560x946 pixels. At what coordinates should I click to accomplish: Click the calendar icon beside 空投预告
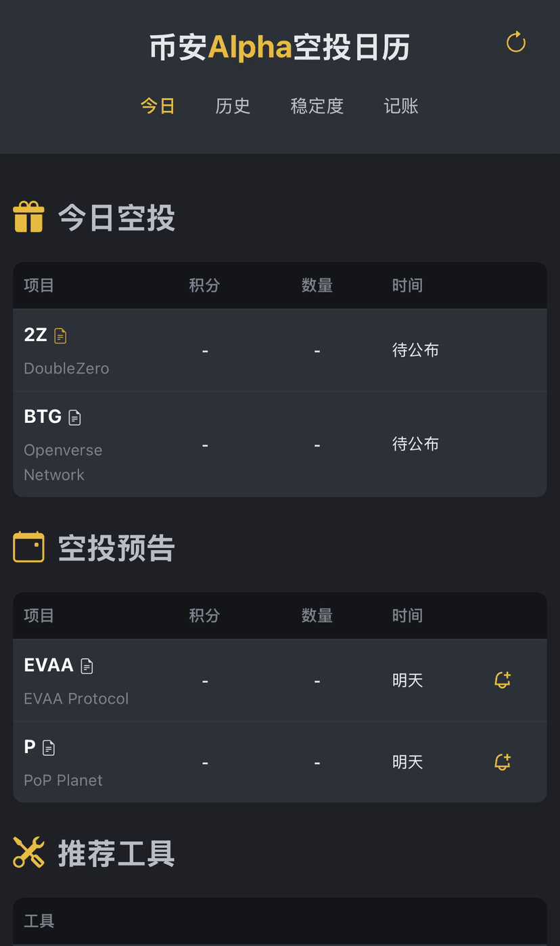[x=28, y=547]
